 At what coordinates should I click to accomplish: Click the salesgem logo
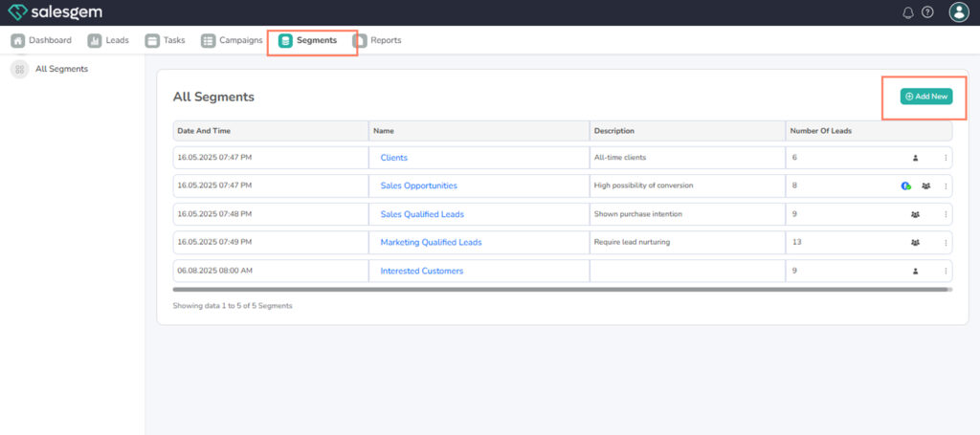coord(54,12)
